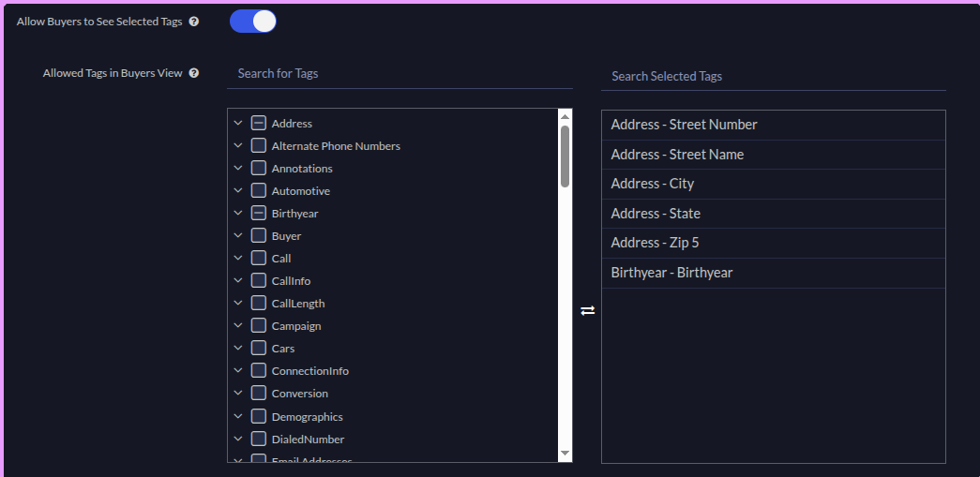980x477 pixels.
Task: Expand the Address tree node chevron
Action: coord(237,123)
